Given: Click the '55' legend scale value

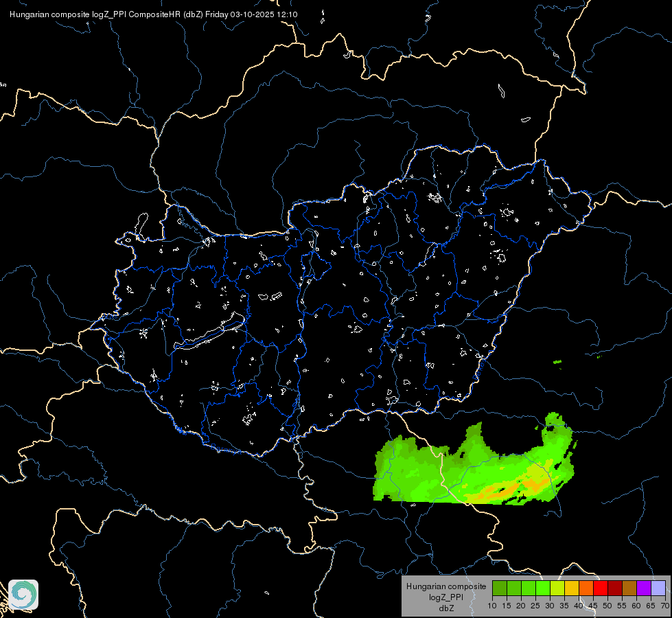Looking at the screenshot, I should point(622,606).
